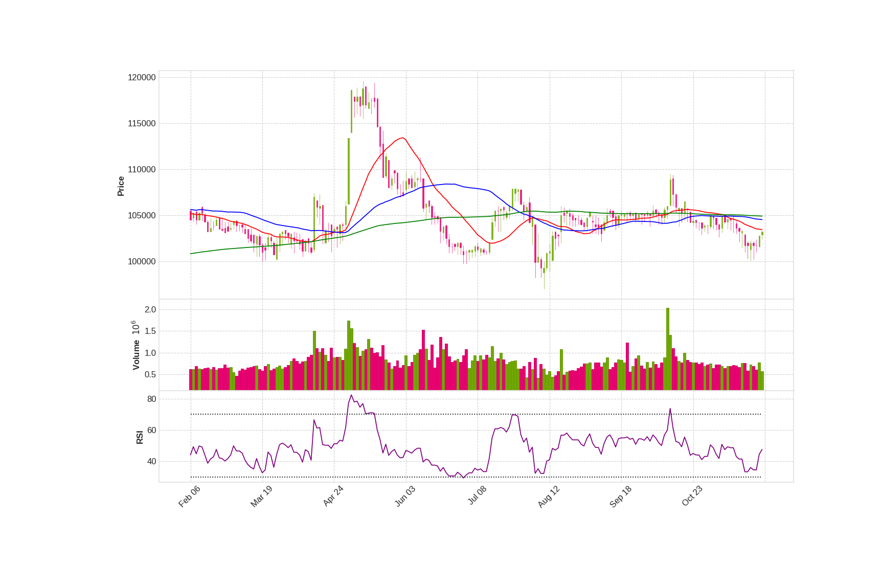Click the 2.0 volume axis label

[x=150, y=310]
